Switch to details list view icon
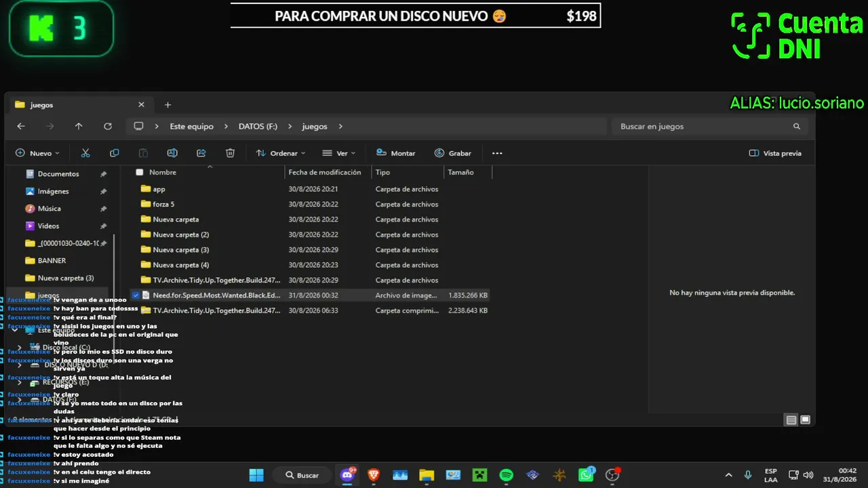The width and height of the screenshot is (868, 488). pos(791,420)
